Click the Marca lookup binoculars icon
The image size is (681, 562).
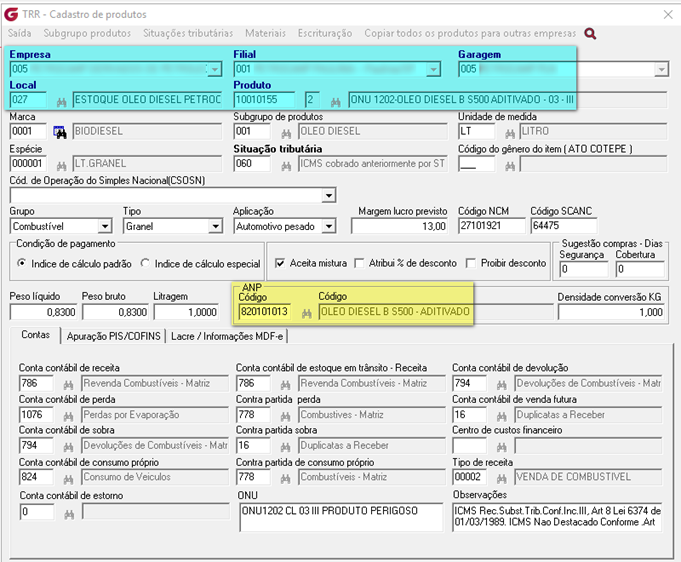click(60, 132)
